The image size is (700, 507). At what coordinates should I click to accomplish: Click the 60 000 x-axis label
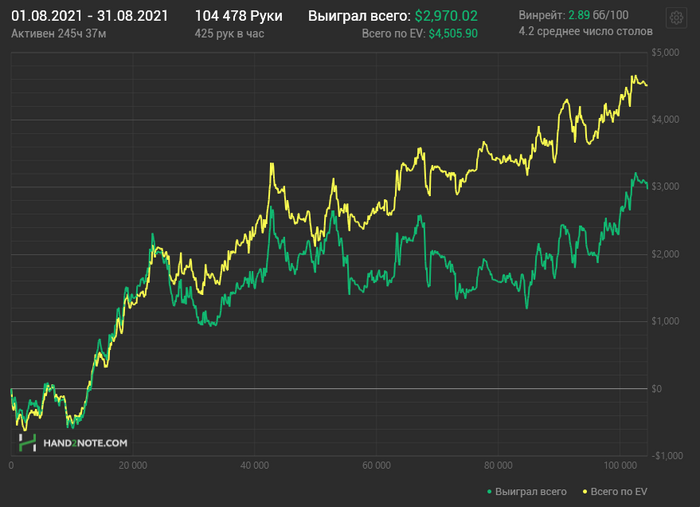[376, 465]
